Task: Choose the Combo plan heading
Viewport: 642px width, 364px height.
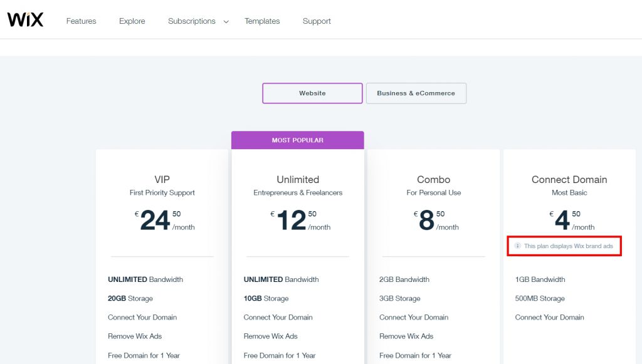Action: pos(434,180)
